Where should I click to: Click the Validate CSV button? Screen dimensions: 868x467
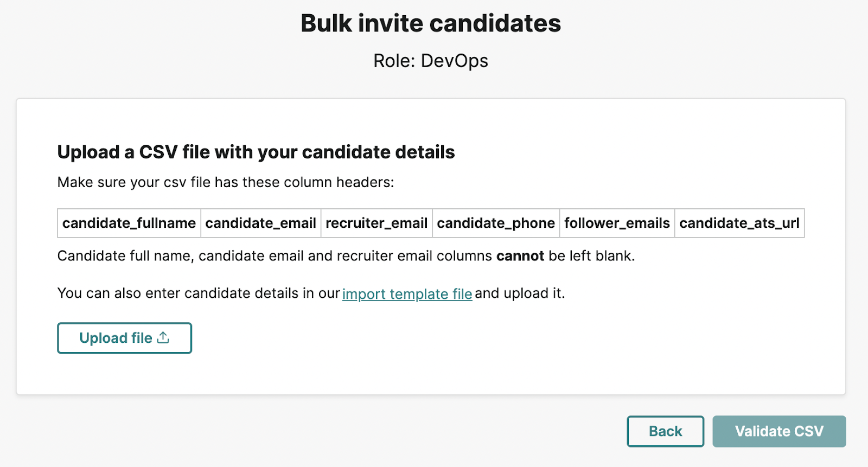[x=779, y=431]
